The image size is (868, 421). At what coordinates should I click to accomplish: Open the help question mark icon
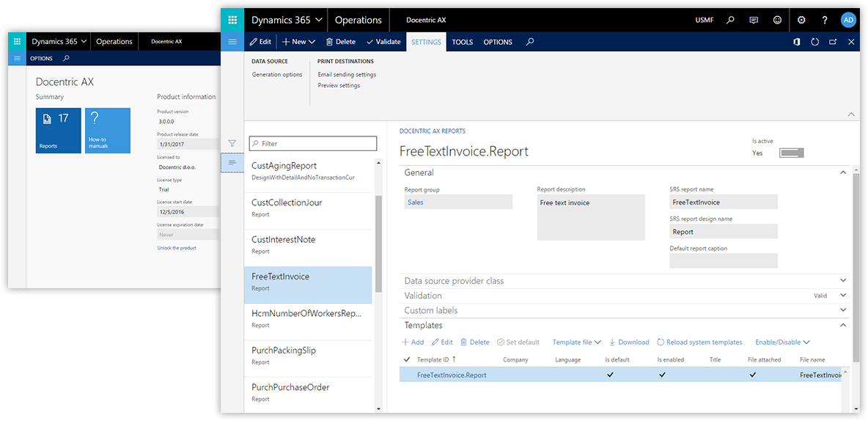point(825,20)
